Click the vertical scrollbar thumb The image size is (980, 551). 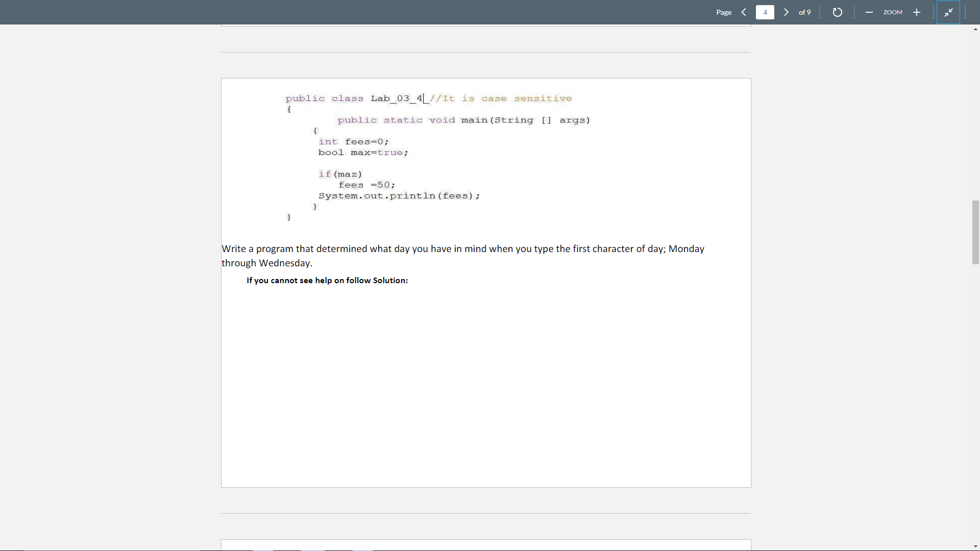point(975,232)
